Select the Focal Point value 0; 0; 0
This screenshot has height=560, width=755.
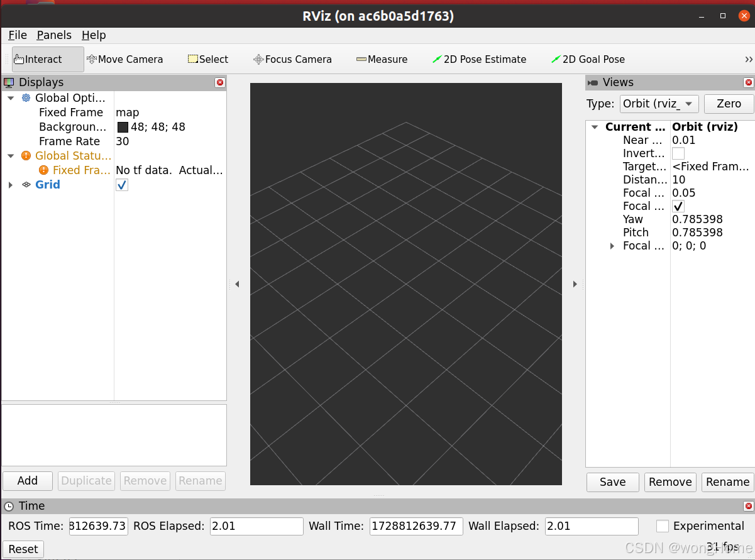click(x=689, y=246)
